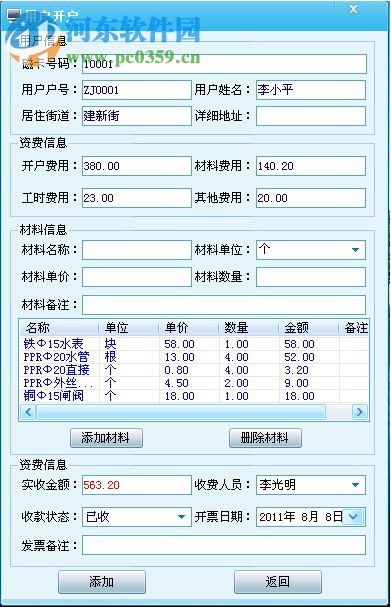Viewport: 391px width, 607px height.
Task: Close the 用户开户 window
Action: 353,9
